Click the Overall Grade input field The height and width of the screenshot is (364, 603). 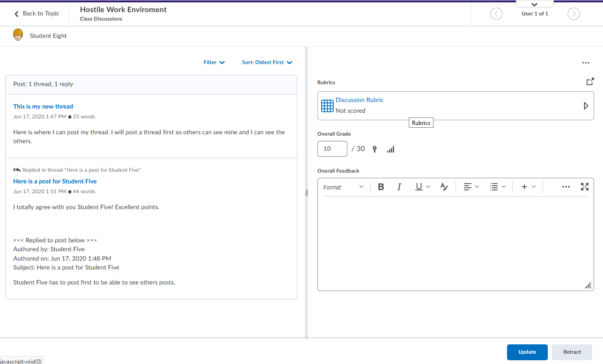332,149
